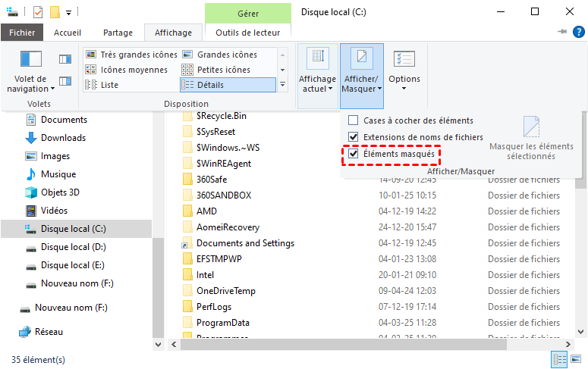
Task: Switch to large thumbnails view status bar icon
Action: (576, 359)
